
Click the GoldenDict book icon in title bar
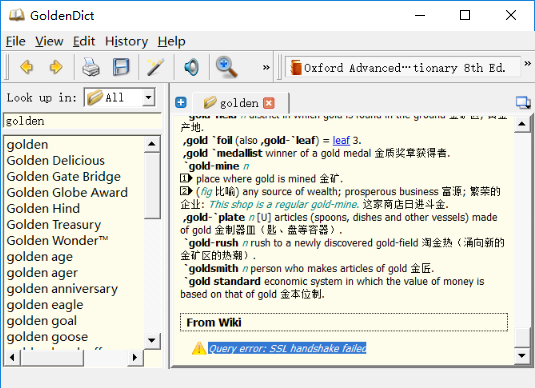(16, 15)
